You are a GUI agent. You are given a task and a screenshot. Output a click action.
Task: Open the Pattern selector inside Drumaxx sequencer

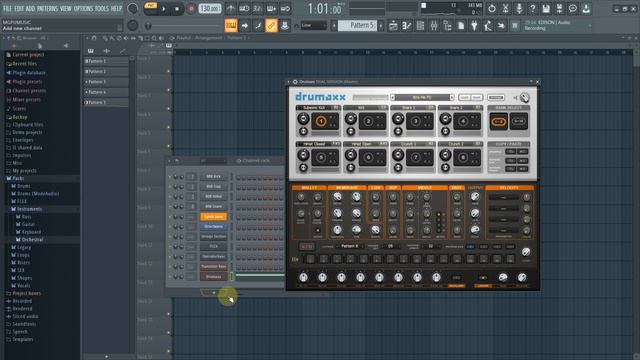coord(350,247)
